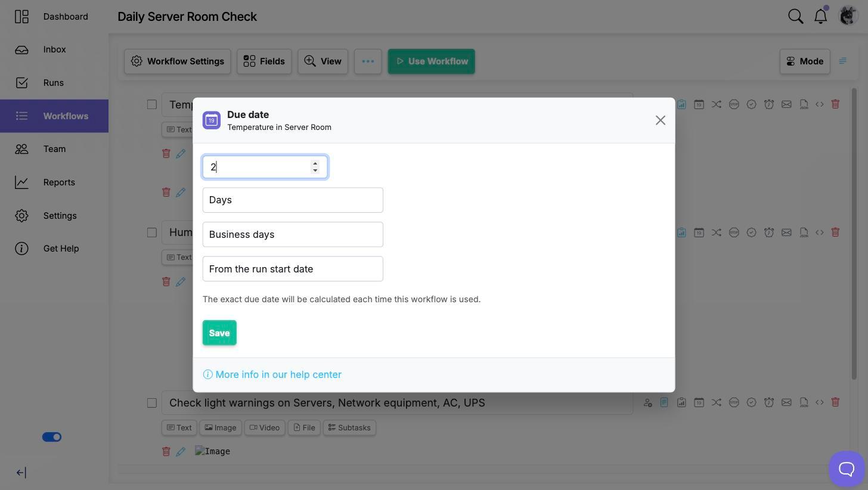This screenshot has height=490, width=868.
Task: Open the notifications bell
Action: point(821,16)
